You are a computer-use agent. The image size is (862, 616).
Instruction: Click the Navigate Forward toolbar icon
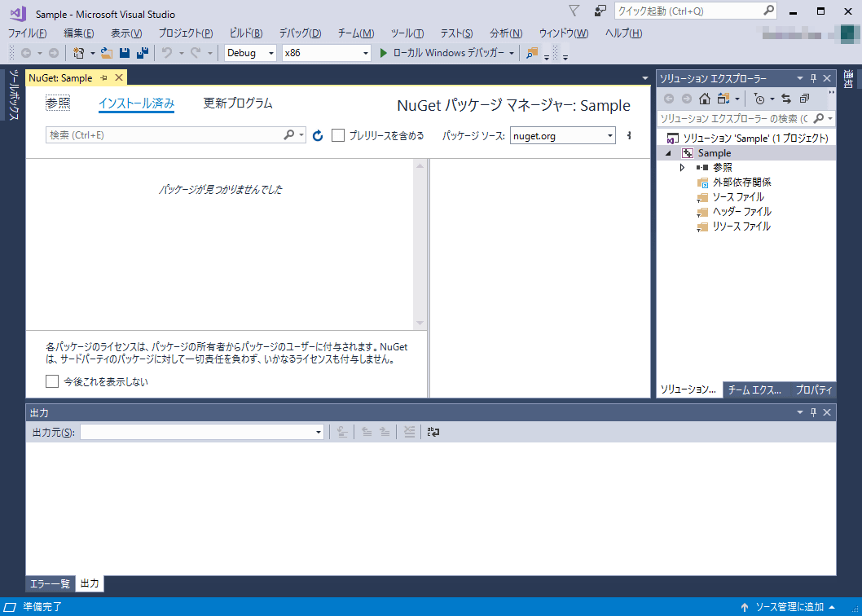click(x=53, y=53)
